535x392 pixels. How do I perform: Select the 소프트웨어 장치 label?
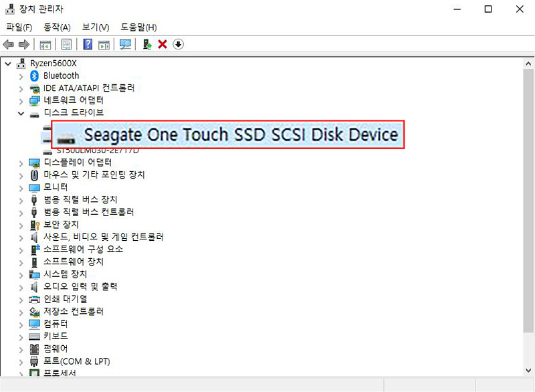tap(74, 262)
